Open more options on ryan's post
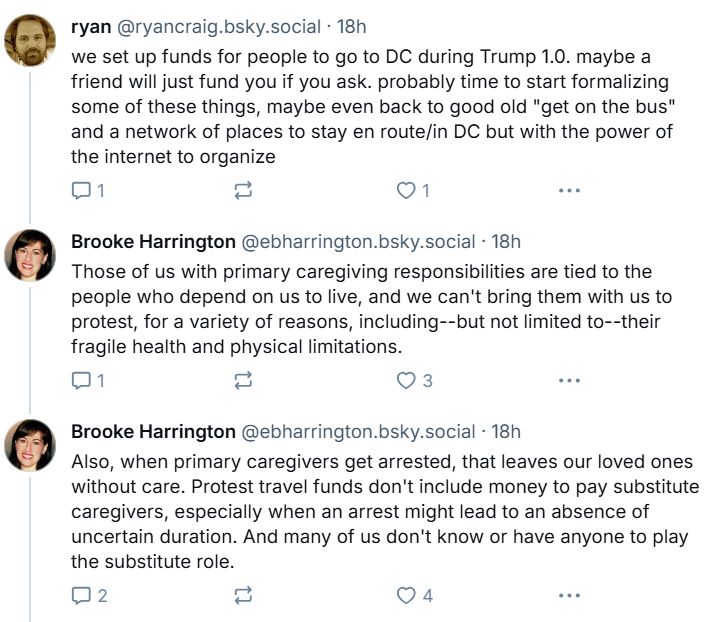The width and height of the screenshot is (727, 622). 569,190
